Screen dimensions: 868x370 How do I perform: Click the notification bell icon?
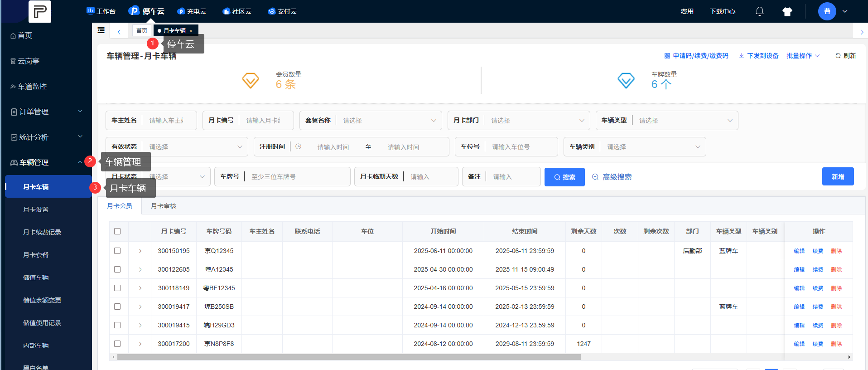[x=760, y=11]
